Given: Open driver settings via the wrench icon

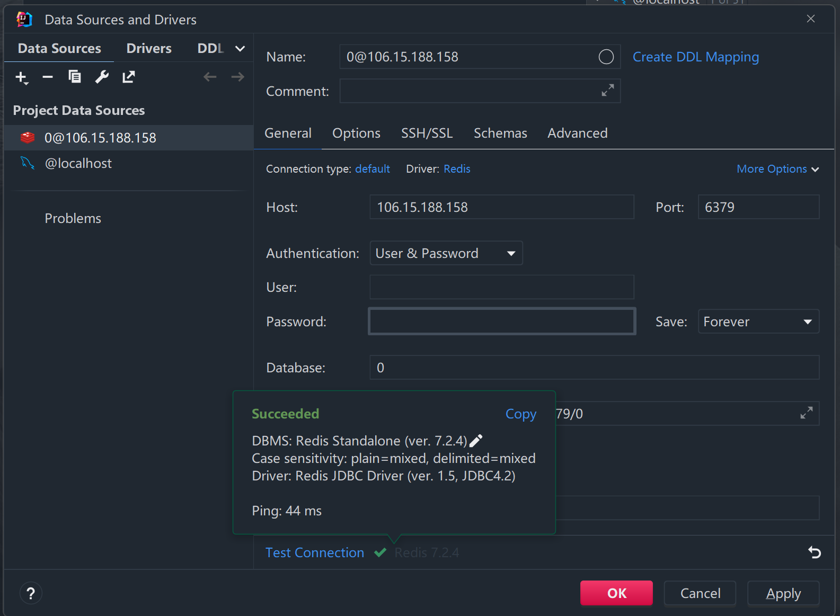Looking at the screenshot, I should click(102, 77).
